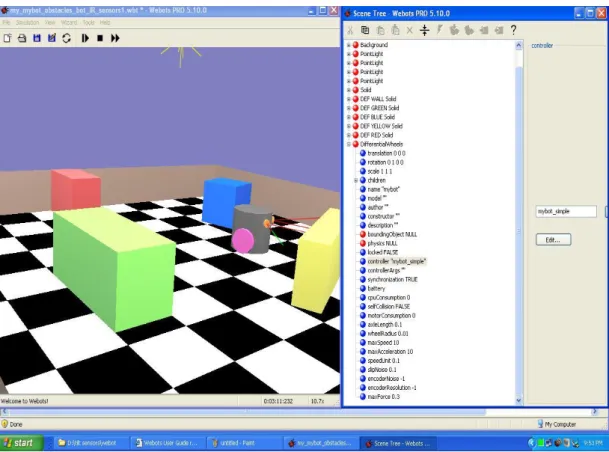Open the Help menu
Screen dimensions: 609x452
105,23
